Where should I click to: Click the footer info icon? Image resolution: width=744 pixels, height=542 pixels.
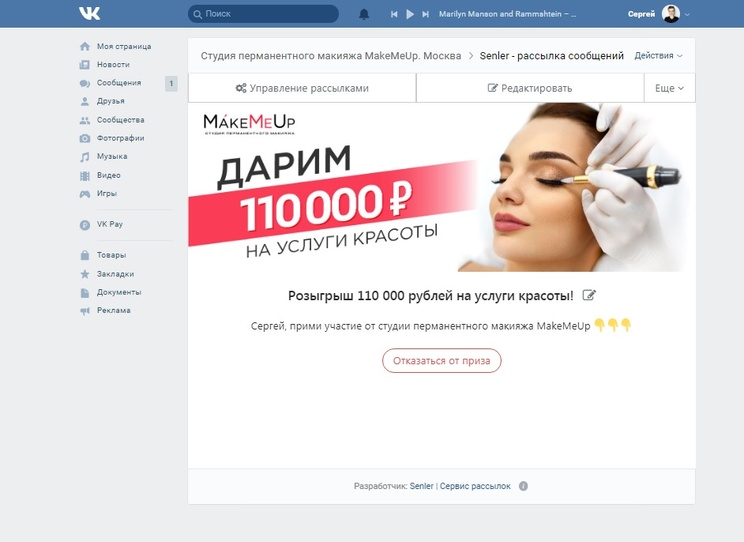pyautogui.click(x=523, y=486)
